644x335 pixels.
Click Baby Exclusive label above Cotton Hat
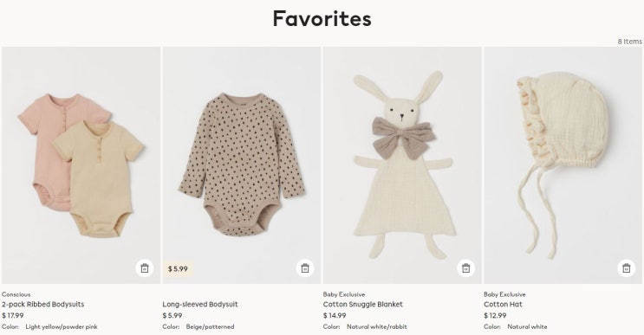pos(504,294)
